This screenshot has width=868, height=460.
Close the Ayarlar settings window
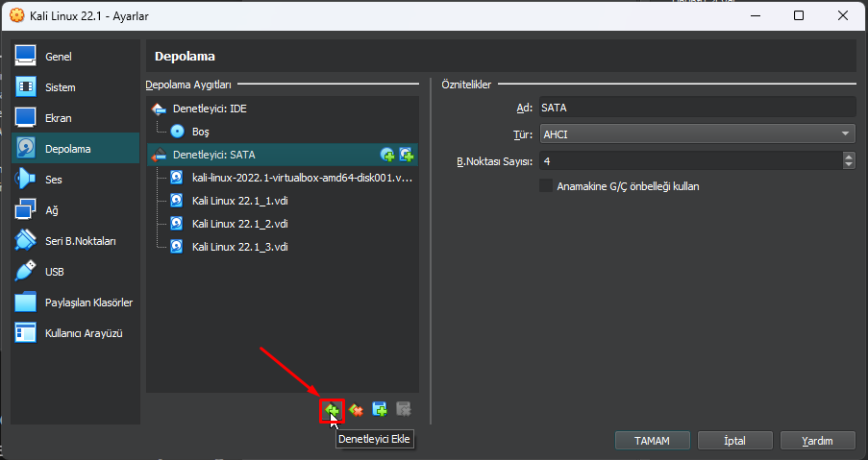click(843, 15)
